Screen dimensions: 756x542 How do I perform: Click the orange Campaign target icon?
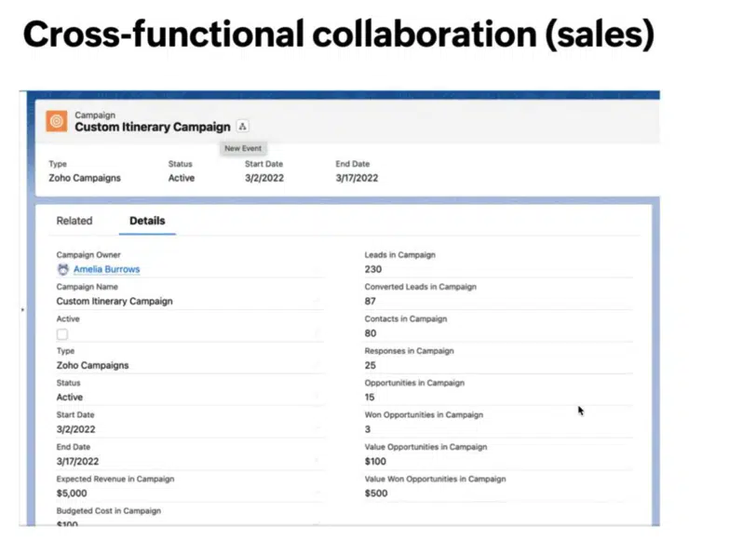(x=56, y=121)
